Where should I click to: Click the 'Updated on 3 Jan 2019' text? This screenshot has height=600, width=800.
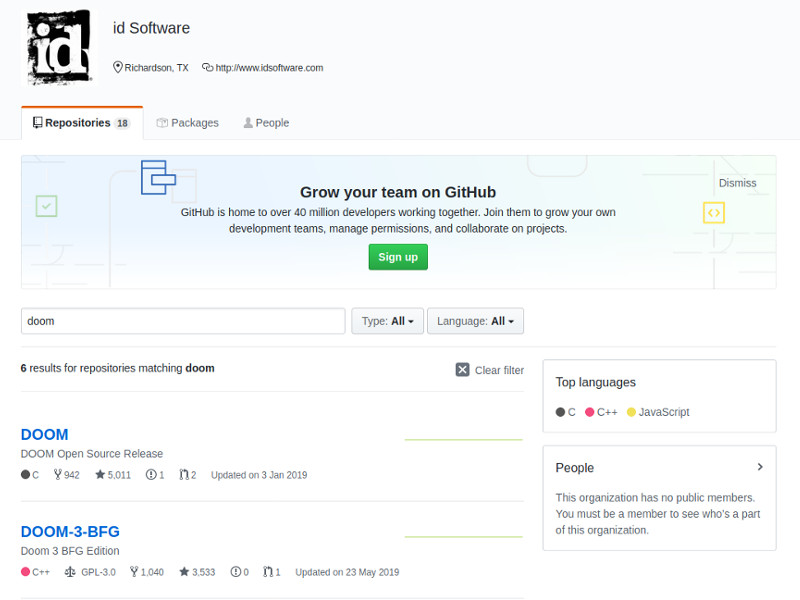pyautogui.click(x=259, y=475)
